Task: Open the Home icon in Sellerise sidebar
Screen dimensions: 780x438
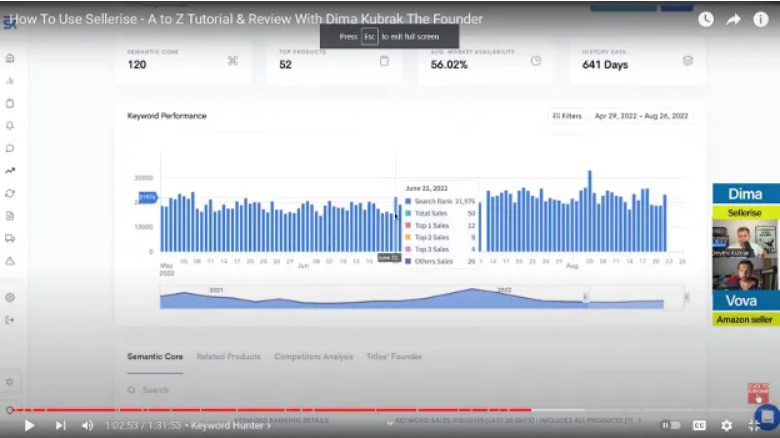Action: (10, 58)
